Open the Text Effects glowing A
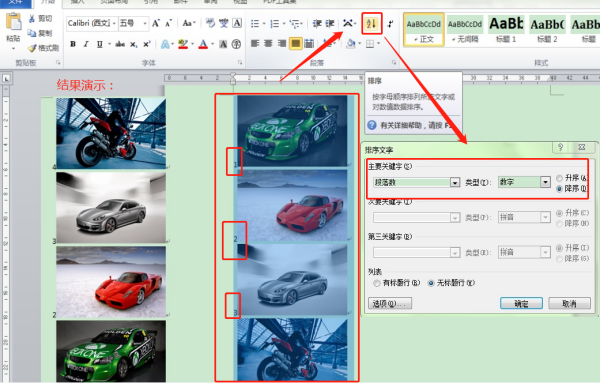600x383 pixels. pos(165,44)
